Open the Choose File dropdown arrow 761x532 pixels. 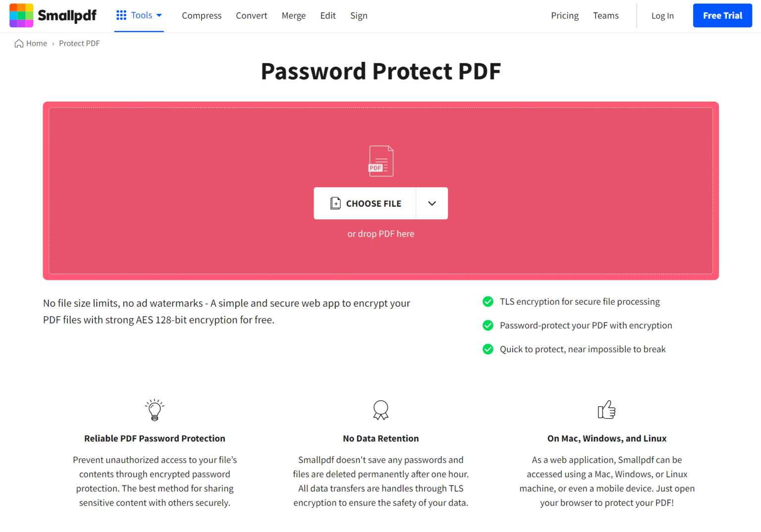click(x=432, y=203)
